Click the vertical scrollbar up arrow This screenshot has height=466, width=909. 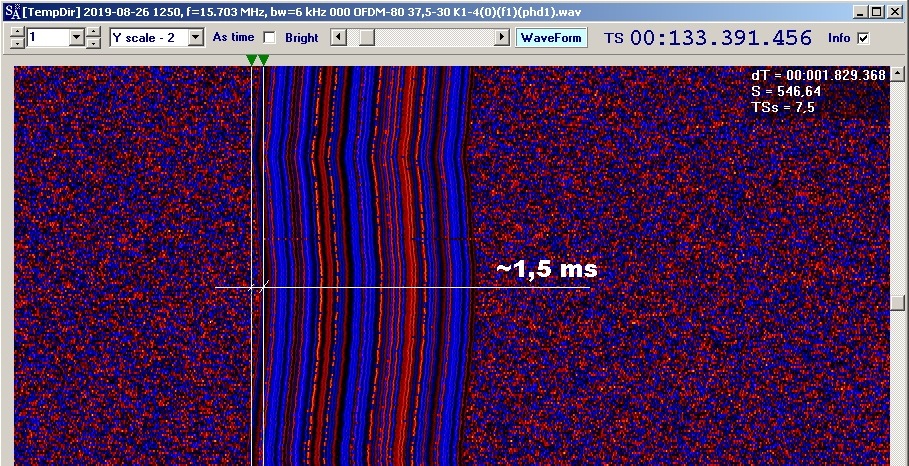898,73
